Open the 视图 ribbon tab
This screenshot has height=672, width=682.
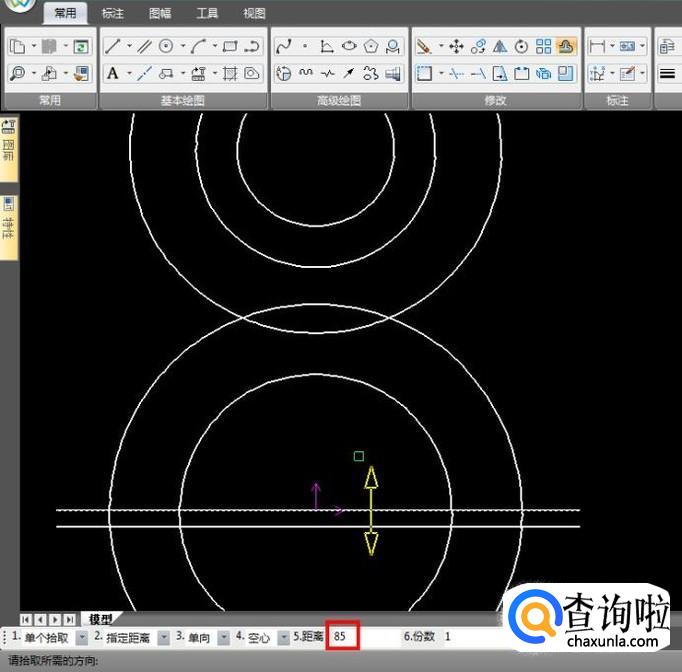click(254, 13)
